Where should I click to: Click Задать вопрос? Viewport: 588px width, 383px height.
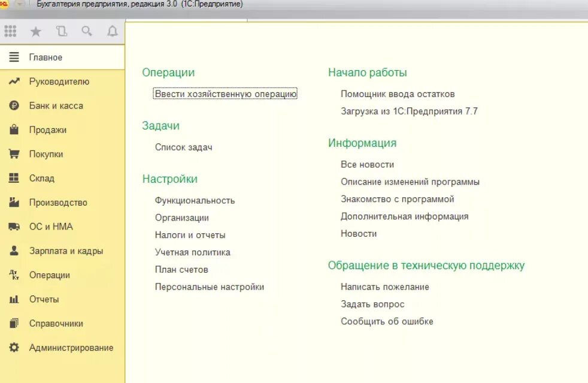373,304
